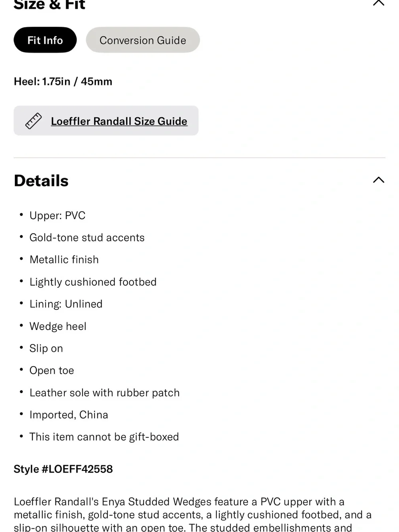Click the gift-boxed notice line
The image size is (399, 532).
(x=104, y=437)
